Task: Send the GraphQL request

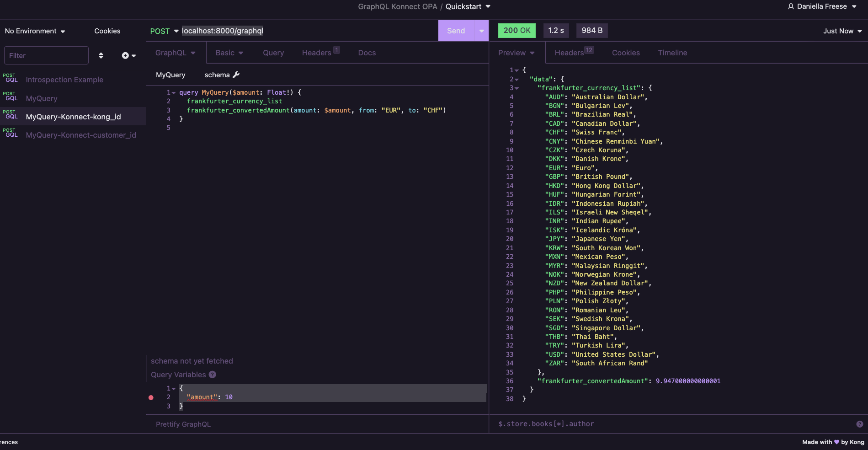Action: coord(456,31)
